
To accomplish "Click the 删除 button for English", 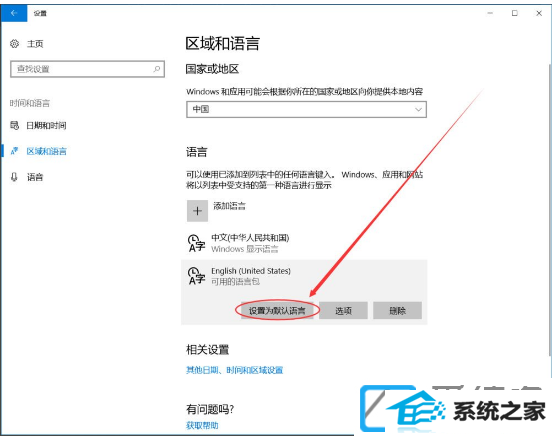I will point(397,310).
